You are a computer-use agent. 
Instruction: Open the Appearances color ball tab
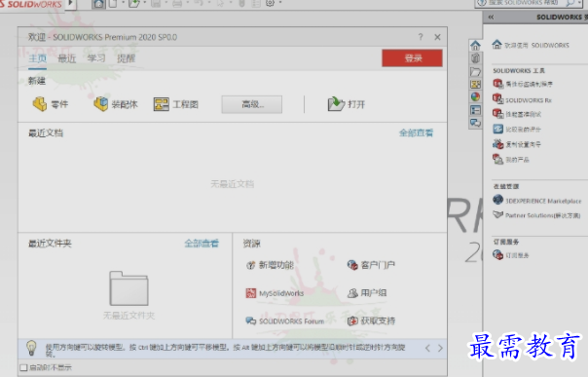tap(475, 96)
